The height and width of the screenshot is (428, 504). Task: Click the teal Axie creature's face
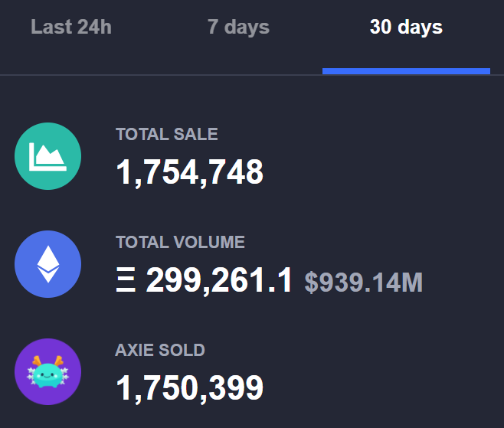point(47,377)
